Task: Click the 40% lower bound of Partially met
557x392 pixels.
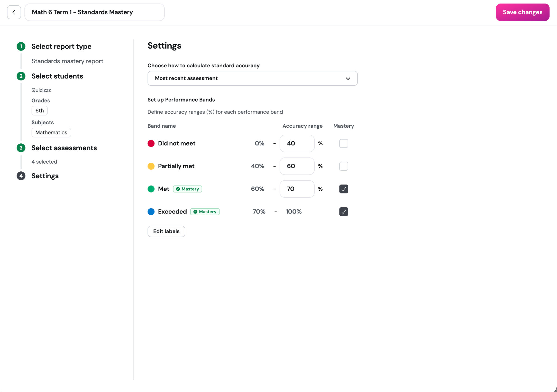Action: [x=258, y=166]
